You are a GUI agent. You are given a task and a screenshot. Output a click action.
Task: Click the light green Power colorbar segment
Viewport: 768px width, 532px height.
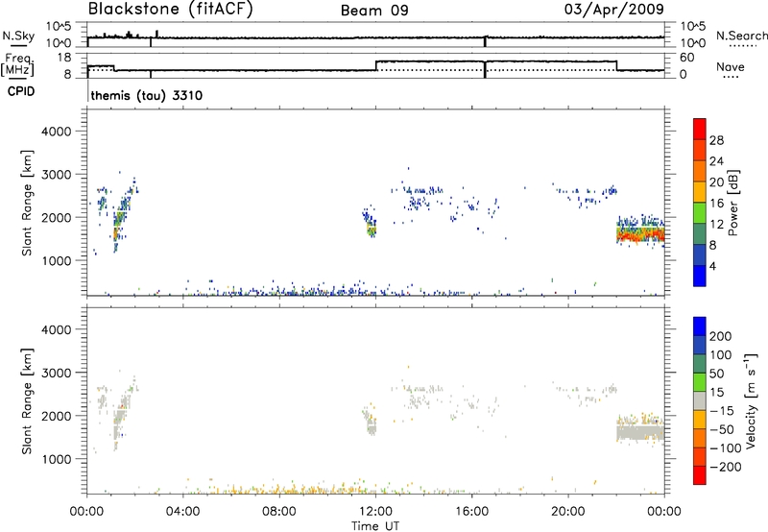pos(700,212)
